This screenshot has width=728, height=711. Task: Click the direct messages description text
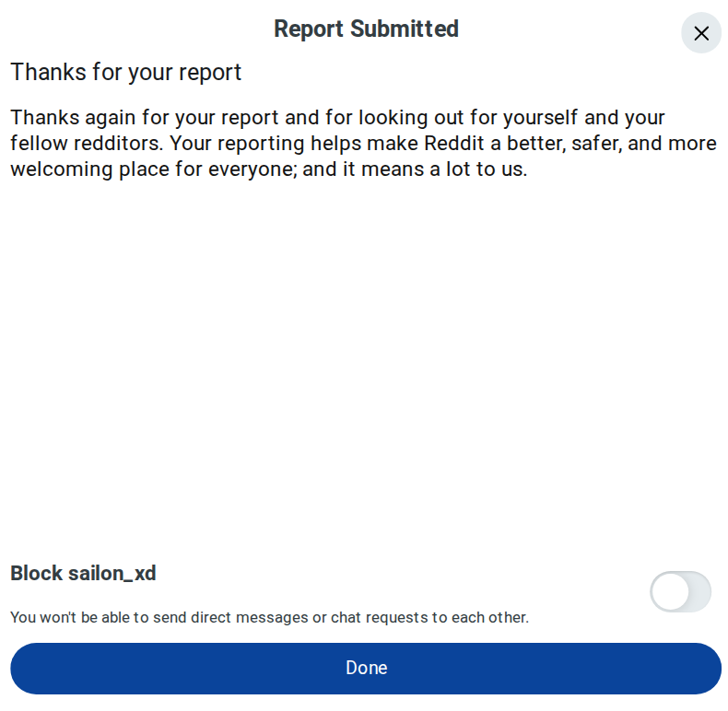[x=269, y=617]
